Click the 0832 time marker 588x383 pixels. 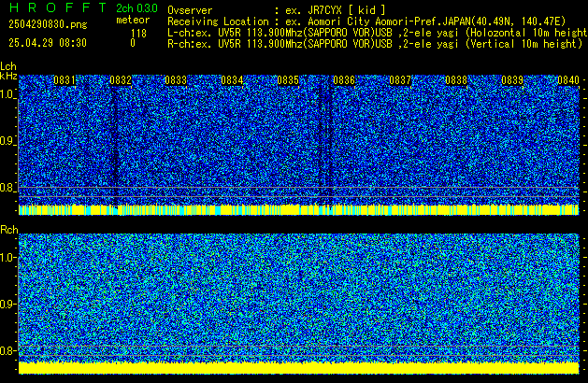coord(121,80)
